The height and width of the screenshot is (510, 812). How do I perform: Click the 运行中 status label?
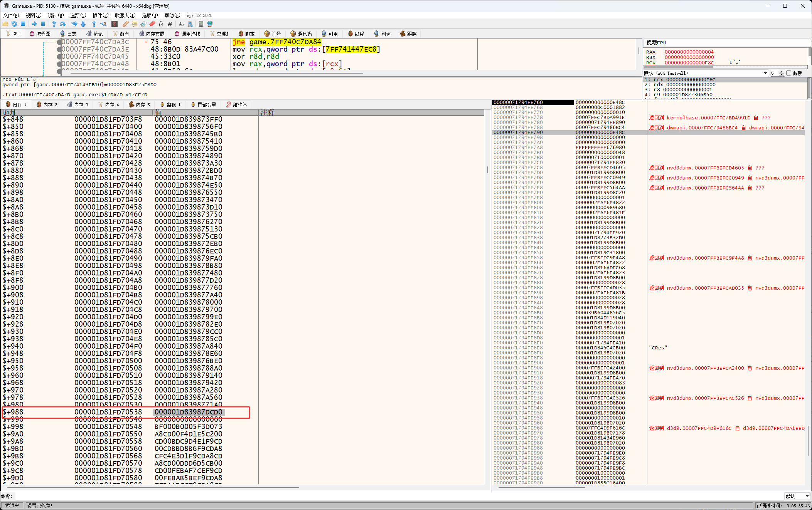tap(12, 505)
